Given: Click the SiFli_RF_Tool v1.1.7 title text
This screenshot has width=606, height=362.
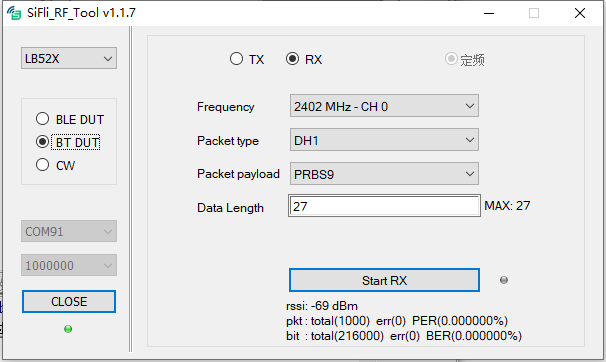Looking at the screenshot, I should pos(81,13).
